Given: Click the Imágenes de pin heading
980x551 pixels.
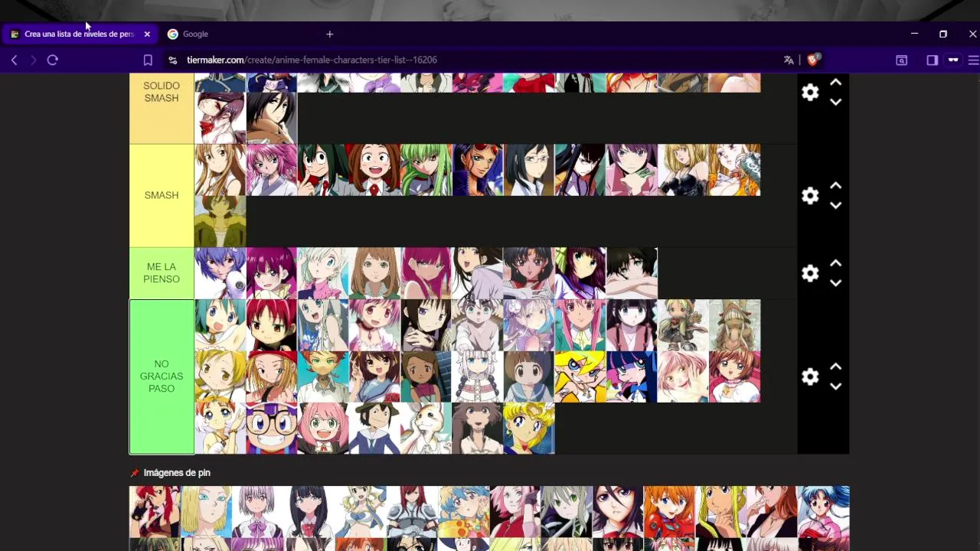Looking at the screenshot, I should coord(177,473).
